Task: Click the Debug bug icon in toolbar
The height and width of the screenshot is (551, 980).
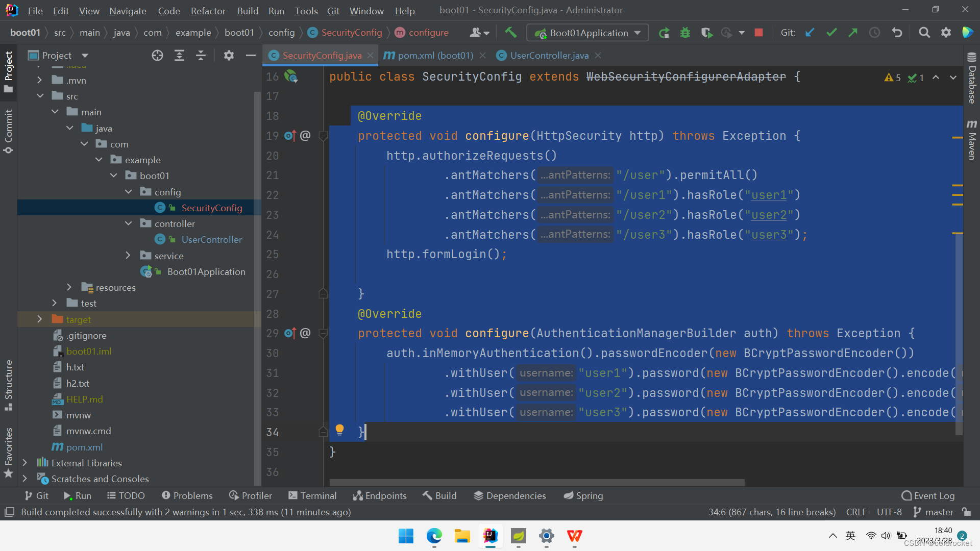Action: 685,33
